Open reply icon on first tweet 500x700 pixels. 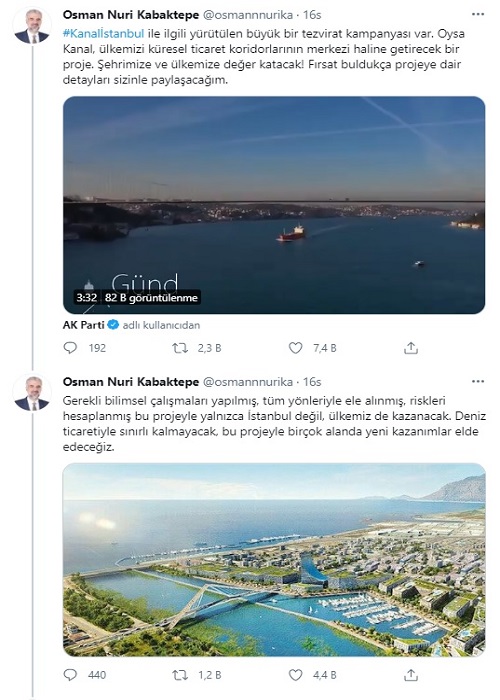70,348
